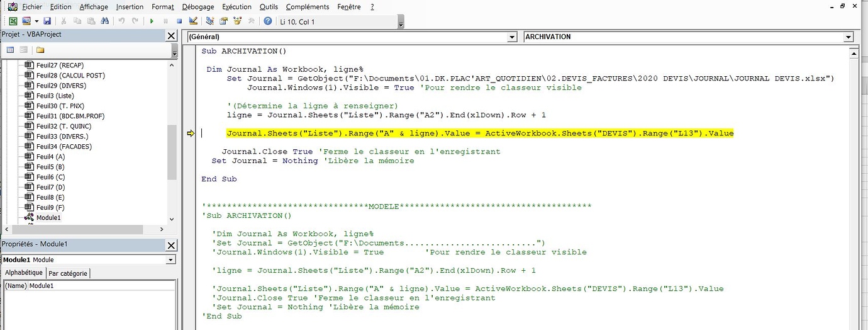Image resolution: width=868 pixels, height=330 pixels.
Task: Open Find with the binoculars icon
Action: pyautogui.click(x=105, y=21)
